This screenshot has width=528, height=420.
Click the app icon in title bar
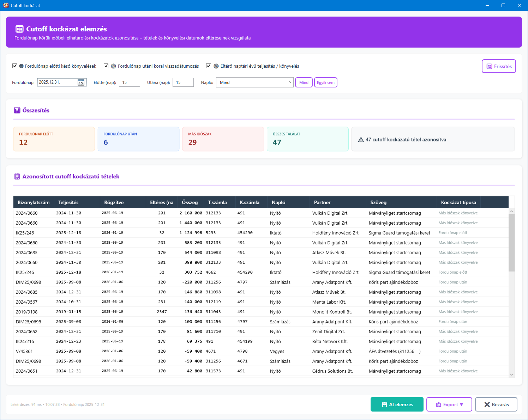coord(6,5)
